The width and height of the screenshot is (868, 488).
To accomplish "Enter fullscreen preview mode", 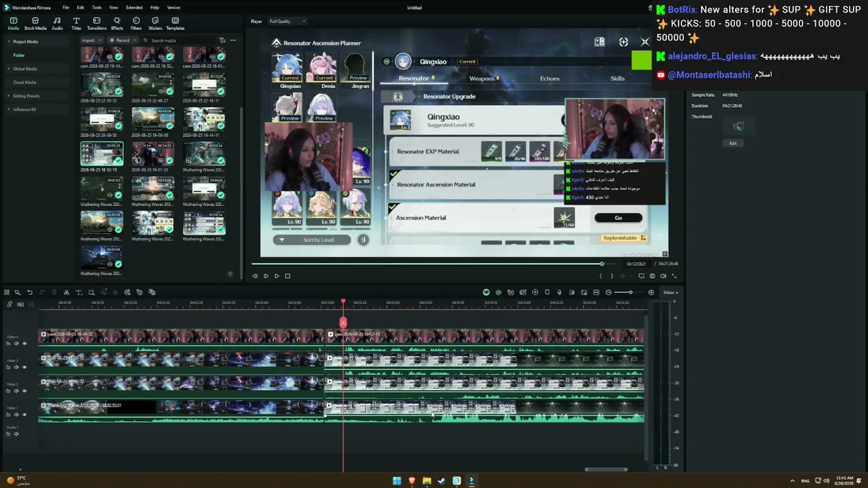I will point(674,276).
